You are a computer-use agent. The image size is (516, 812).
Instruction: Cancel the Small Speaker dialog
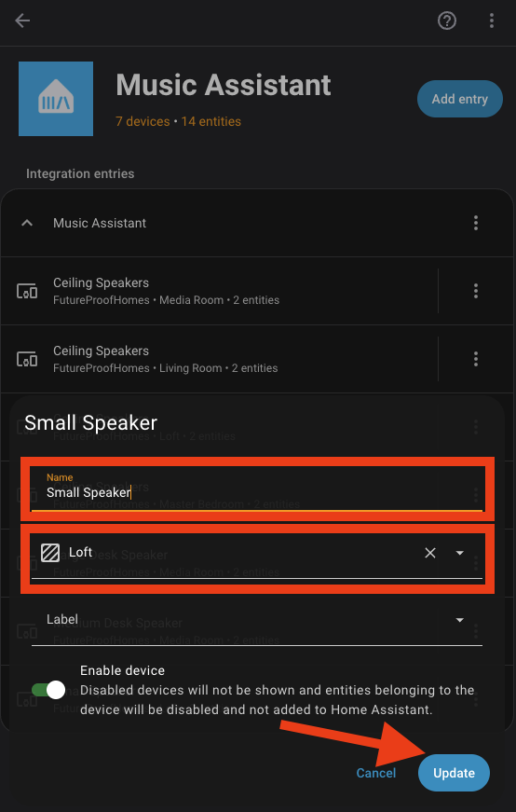pyautogui.click(x=376, y=773)
